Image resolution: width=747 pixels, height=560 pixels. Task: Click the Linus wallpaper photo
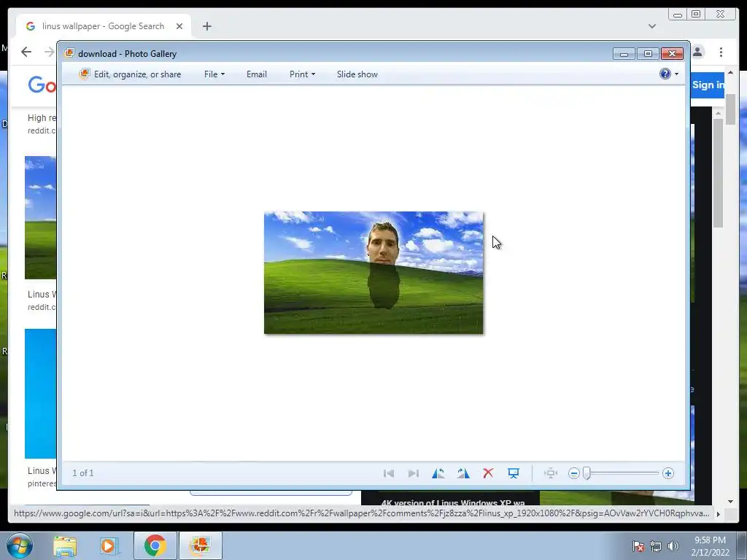373,273
